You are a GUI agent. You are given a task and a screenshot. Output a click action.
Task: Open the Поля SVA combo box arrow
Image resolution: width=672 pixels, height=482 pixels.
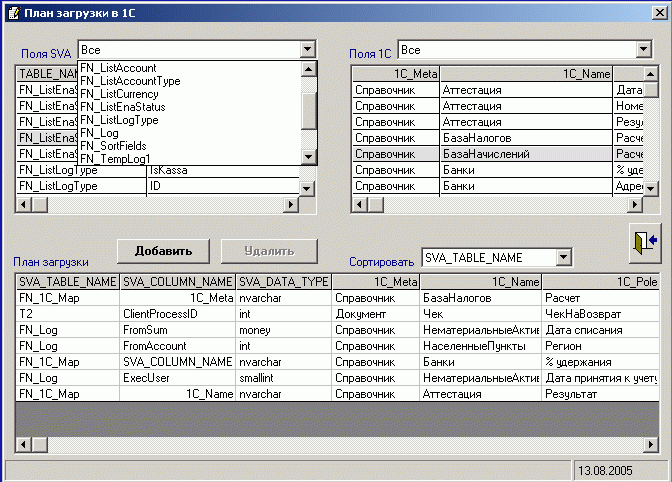pyautogui.click(x=307, y=49)
